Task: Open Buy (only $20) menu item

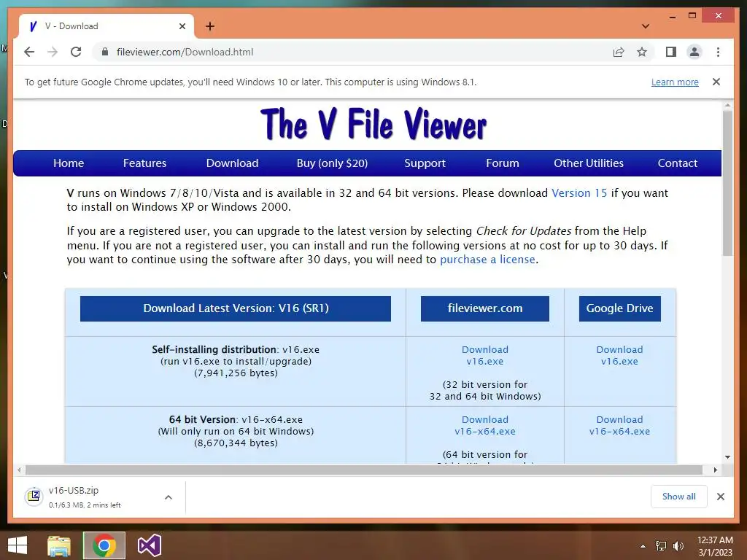Action: click(x=332, y=163)
